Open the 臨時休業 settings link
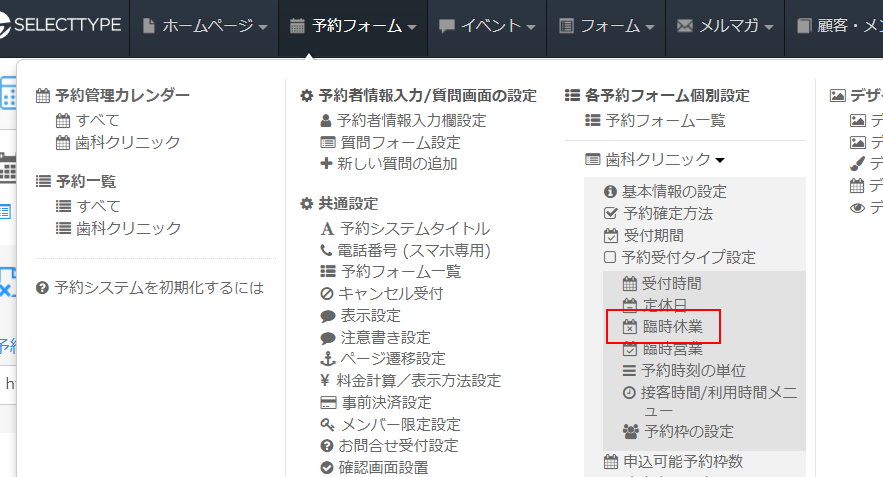Image resolution: width=883 pixels, height=477 pixels. click(672, 327)
